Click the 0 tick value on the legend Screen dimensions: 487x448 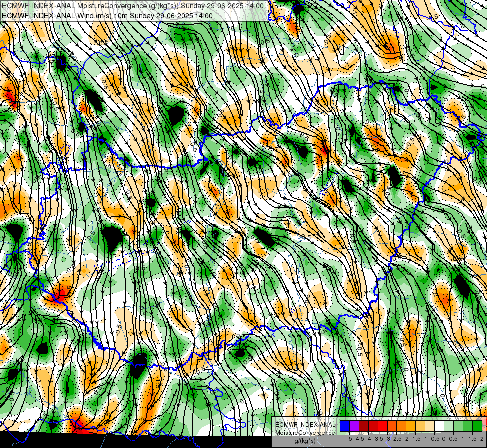pos(444,439)
